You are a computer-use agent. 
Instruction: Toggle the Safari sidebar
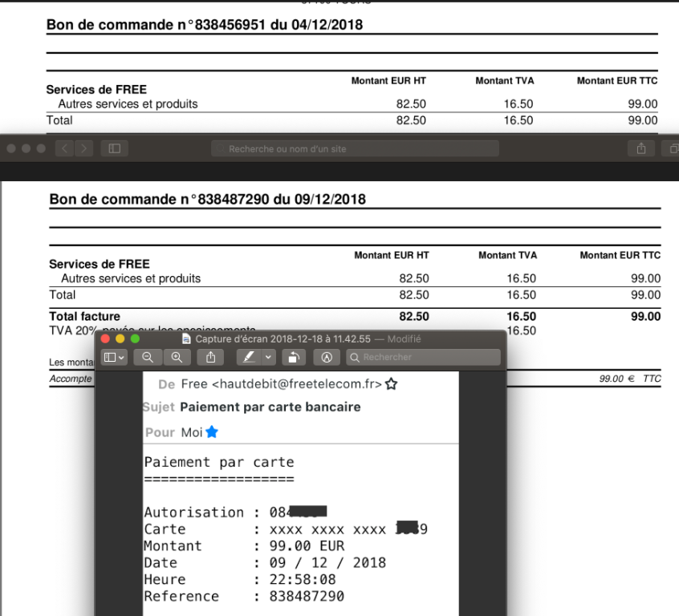pyautogui.click(x=115, y=148)
